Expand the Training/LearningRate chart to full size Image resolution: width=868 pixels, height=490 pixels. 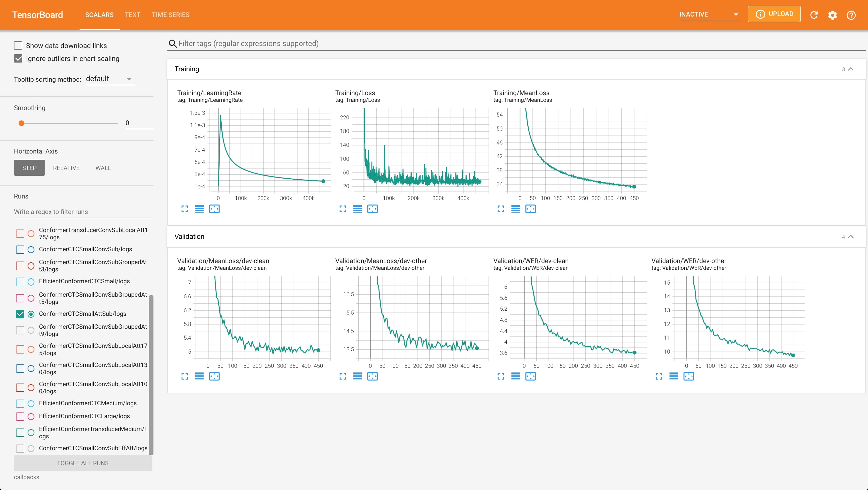(x=184, y=209)
